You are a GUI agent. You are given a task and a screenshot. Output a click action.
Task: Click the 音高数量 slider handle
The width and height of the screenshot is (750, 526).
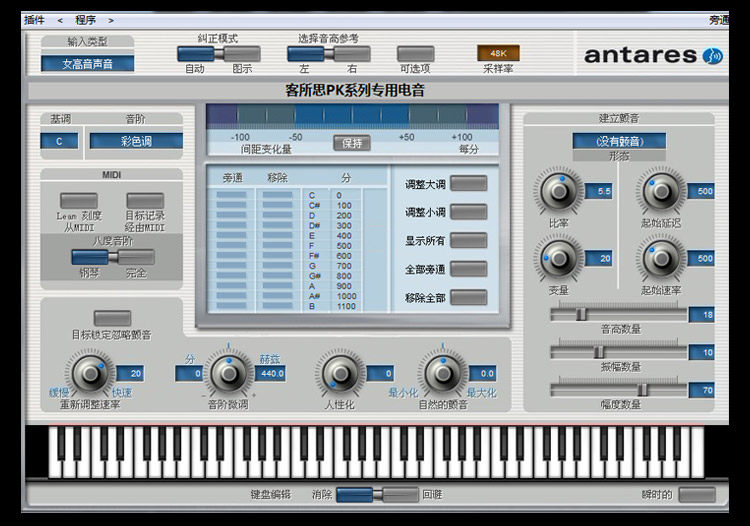pyautogui.click(x=581, y=314)
